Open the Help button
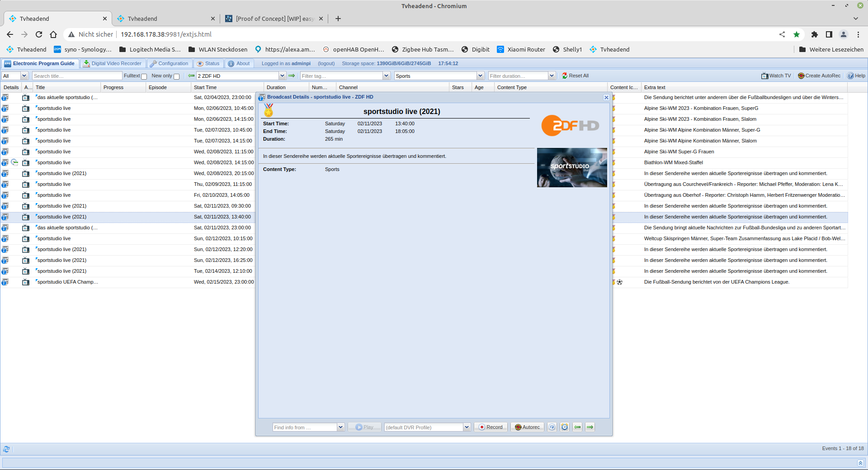This screenshot has height=470, width=868. click(x=856, y=76)
